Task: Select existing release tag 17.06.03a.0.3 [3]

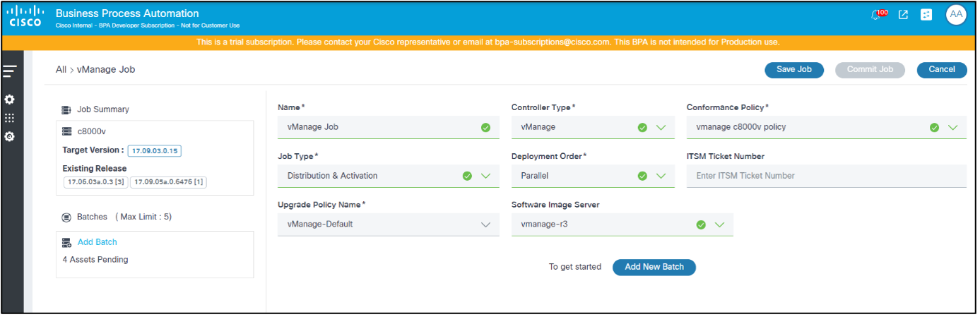Action: click(95, 182)
